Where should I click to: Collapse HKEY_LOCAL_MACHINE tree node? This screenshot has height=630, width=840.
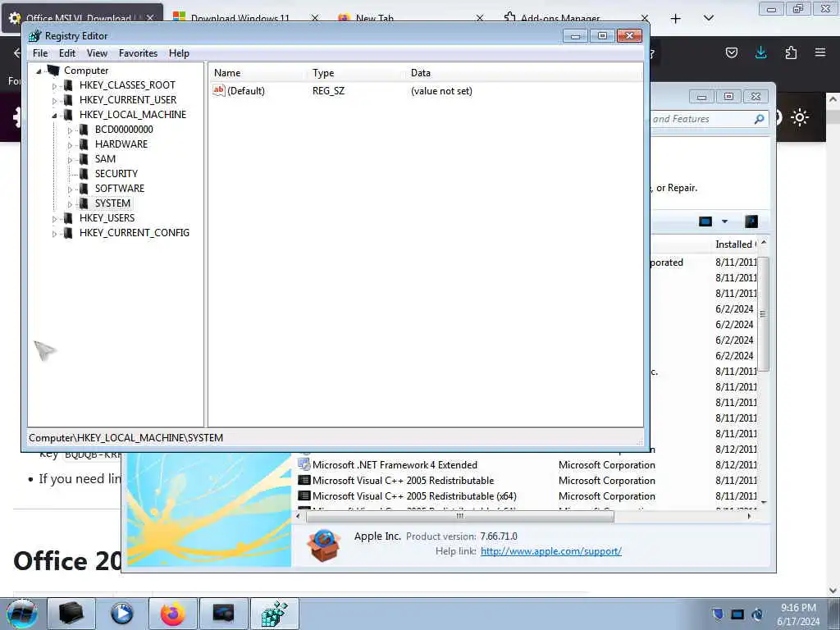click(x=54, y=115)
